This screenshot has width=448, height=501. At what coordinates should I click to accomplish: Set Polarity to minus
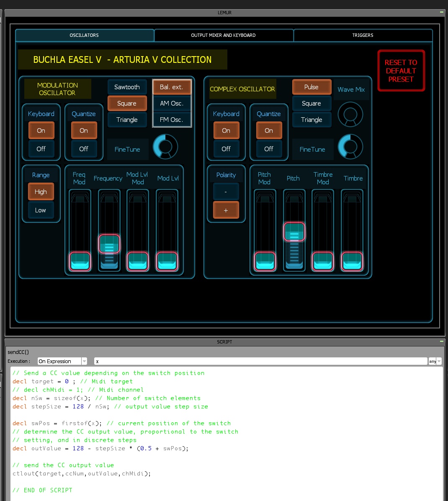(226, 192)
